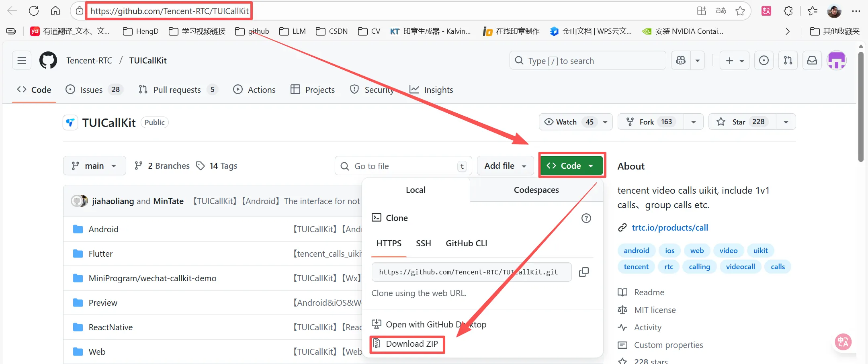Click Open with GitHub Desktop

pyautogui.click(x=429, y=324)
